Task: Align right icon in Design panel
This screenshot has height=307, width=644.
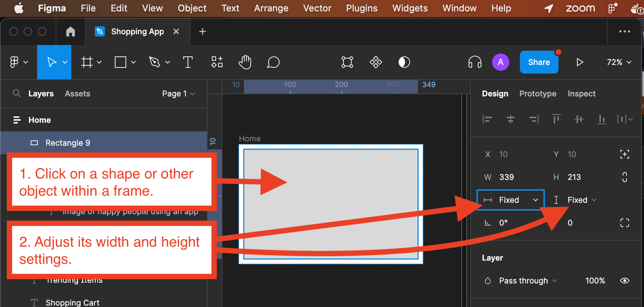Action: pyautogui.click(x=533, y=119)
